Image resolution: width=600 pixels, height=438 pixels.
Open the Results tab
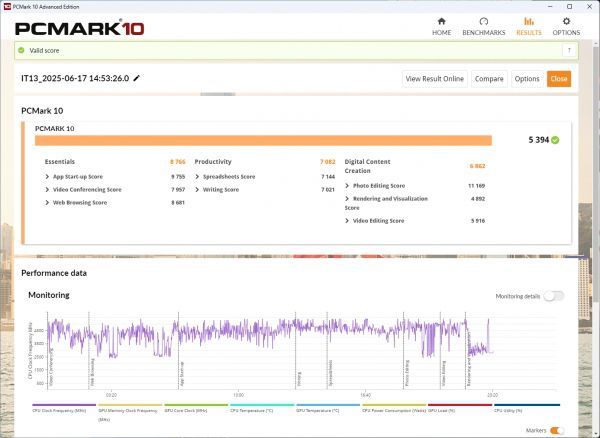coord(529,27)
